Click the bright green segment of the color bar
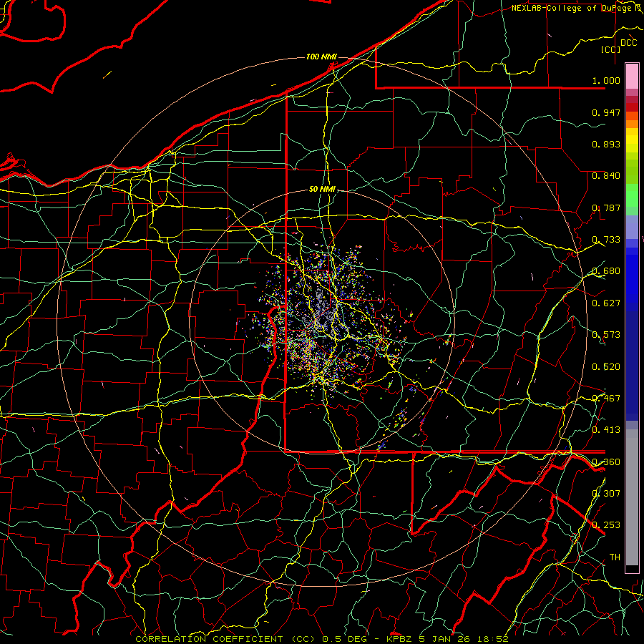 coord(632,195)
